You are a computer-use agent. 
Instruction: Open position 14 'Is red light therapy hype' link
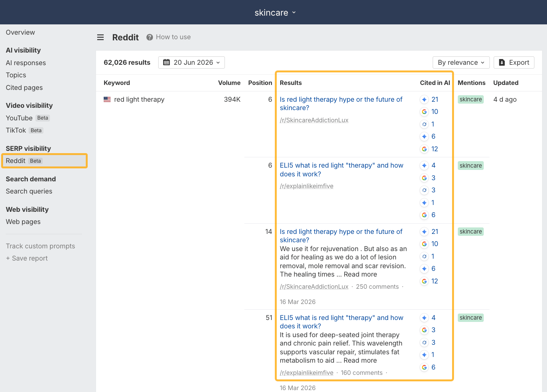(x=341, y=236)
